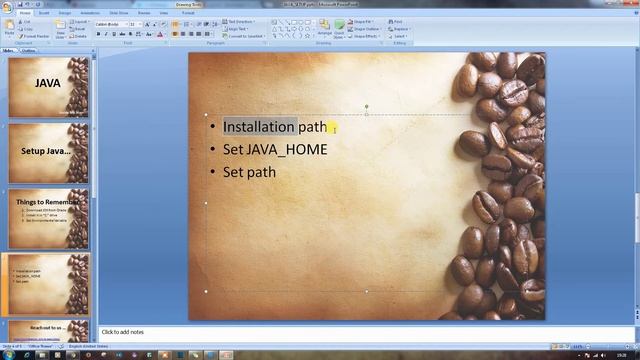Switch to the Slide Show ribbon tab

click(119, 13)
